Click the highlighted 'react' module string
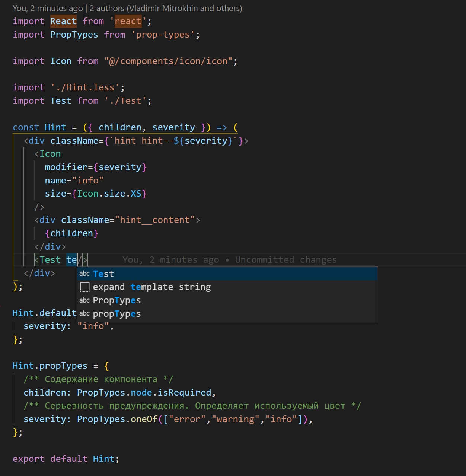Image resolution: width=466 pixels, height=476 pixels. pyautogui.click(x=128, y=21)
